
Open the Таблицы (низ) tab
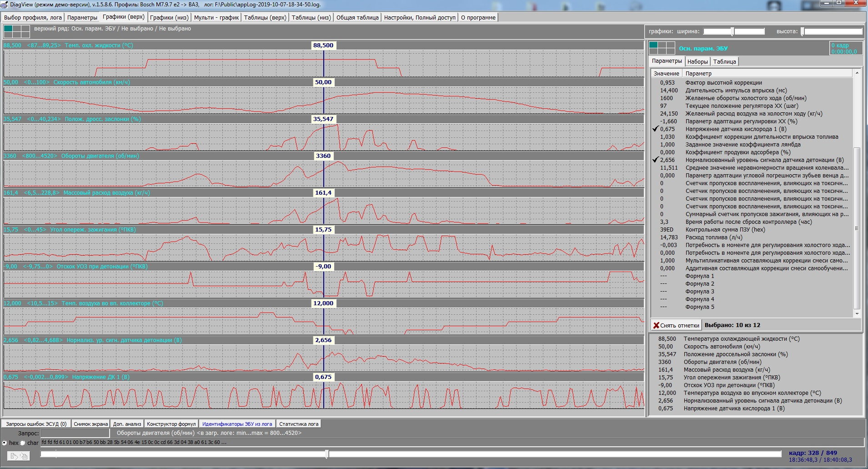click(311, 17)
